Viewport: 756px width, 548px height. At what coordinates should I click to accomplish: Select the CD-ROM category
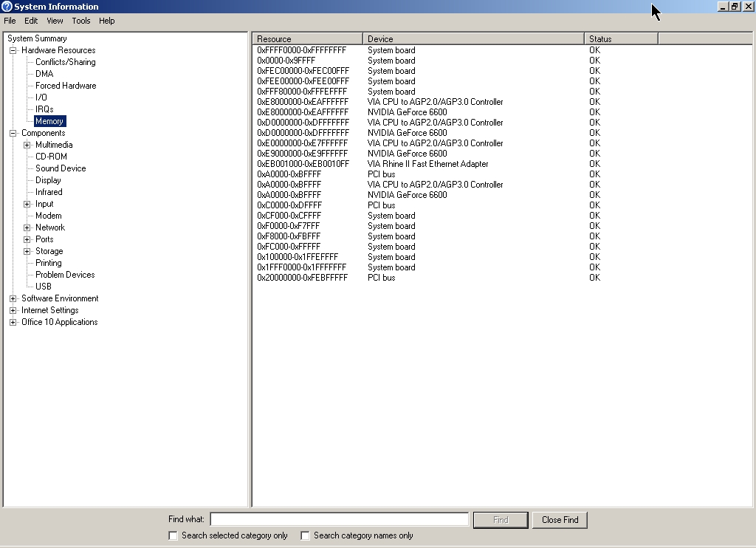pyautogui.click(x=51, y=157)
